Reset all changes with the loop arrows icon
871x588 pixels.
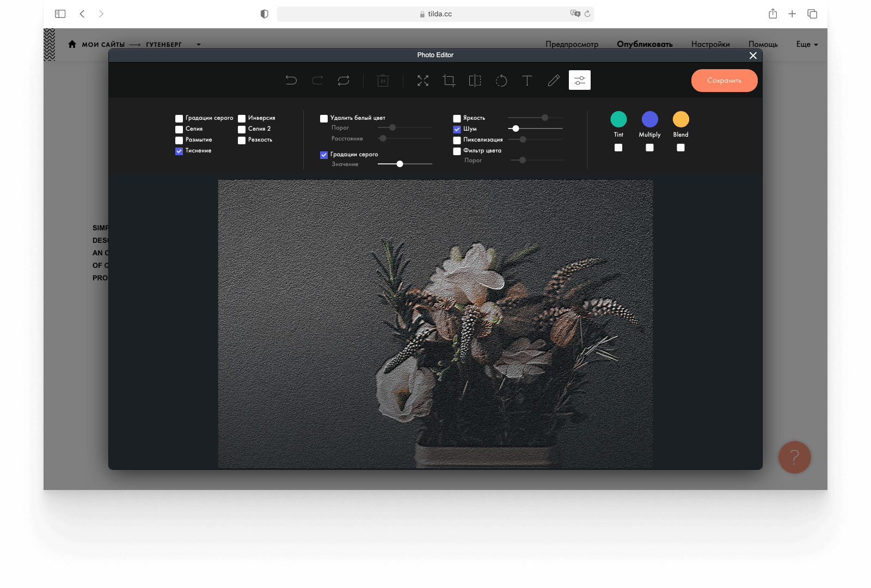click(344, 81)
